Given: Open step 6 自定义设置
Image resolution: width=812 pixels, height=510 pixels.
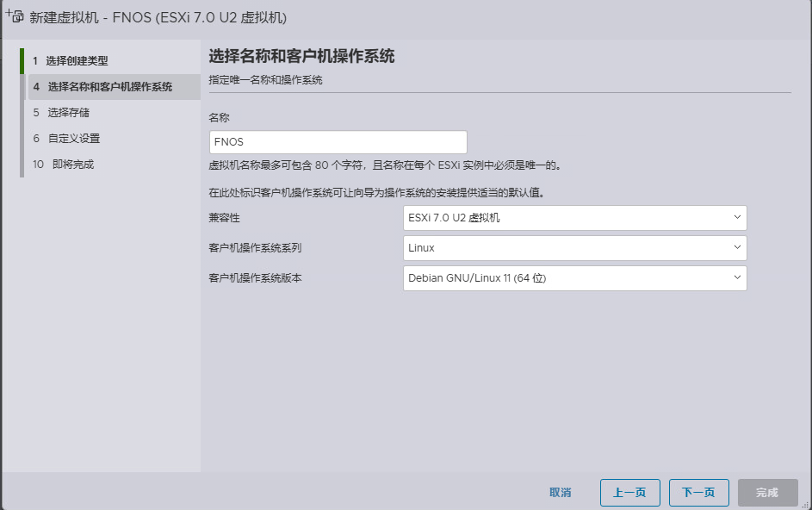Looking at the screenshot, I should (x=73, y=139).
